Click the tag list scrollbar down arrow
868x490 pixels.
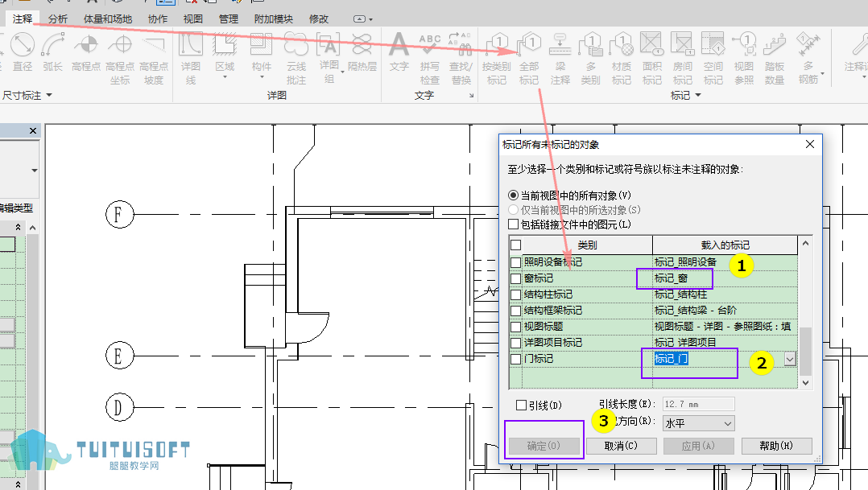click(x=805, y=383)
